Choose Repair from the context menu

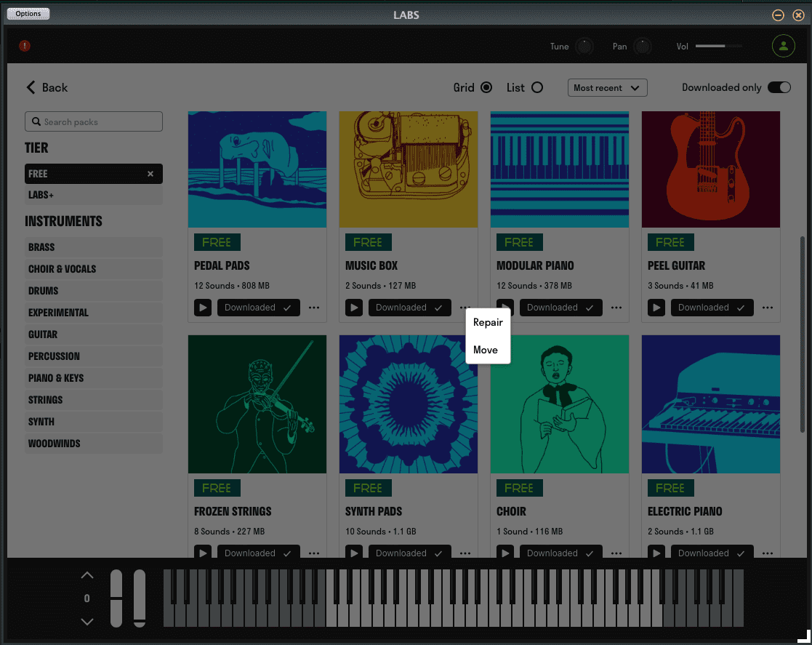[488, 322]
